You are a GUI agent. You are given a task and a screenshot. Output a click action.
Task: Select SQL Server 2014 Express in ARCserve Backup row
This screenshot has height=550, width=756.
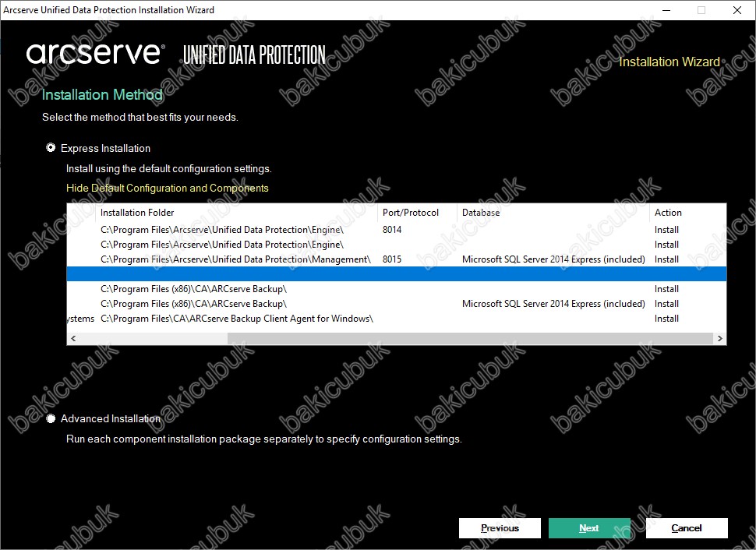click(553, 304)
